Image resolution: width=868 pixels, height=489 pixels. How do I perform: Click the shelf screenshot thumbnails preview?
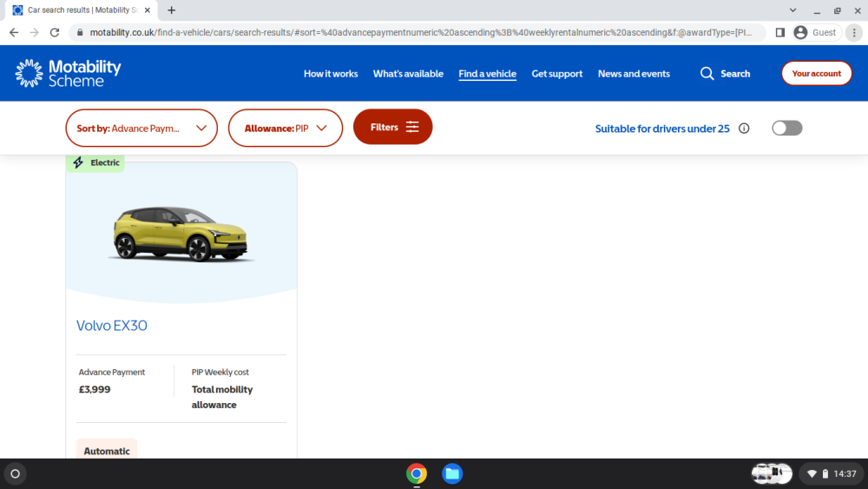(772, 473)
